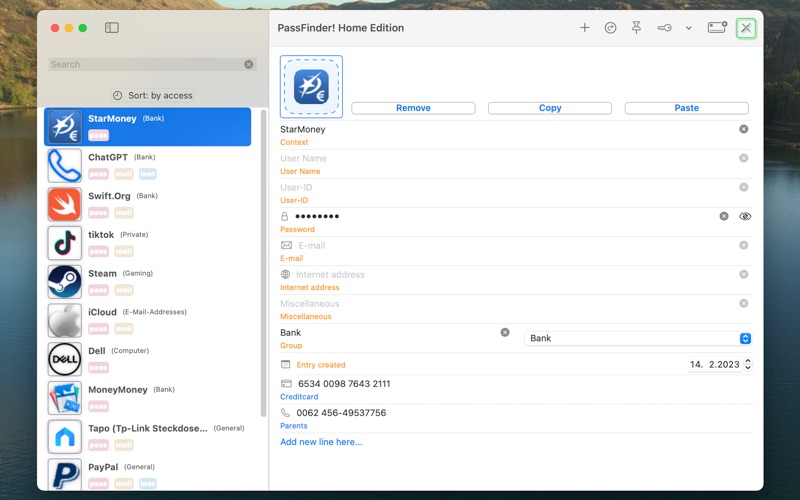The height and width of the screenshot is (500, 800).
Task: Click the ChatGPT inet tag
Action: pos(148,174)
